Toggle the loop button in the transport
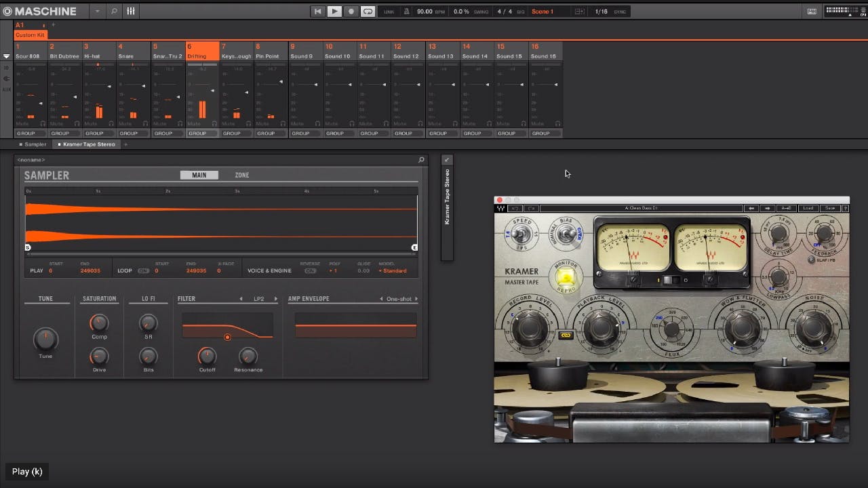This screenshot has height=488, width=868. click(368, 12)
